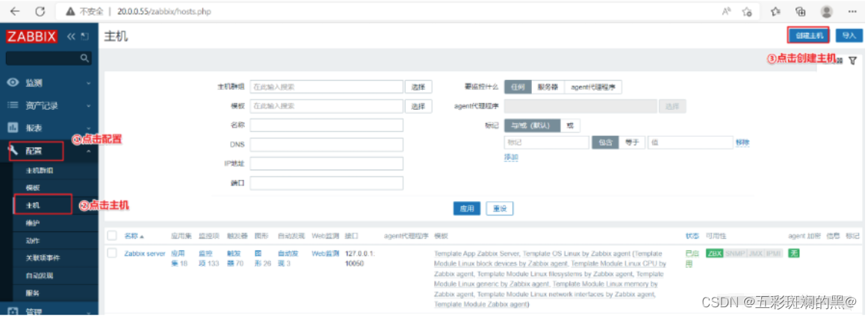
Task: Add page to favorites star icon
Action: click(x=747, y=11)
